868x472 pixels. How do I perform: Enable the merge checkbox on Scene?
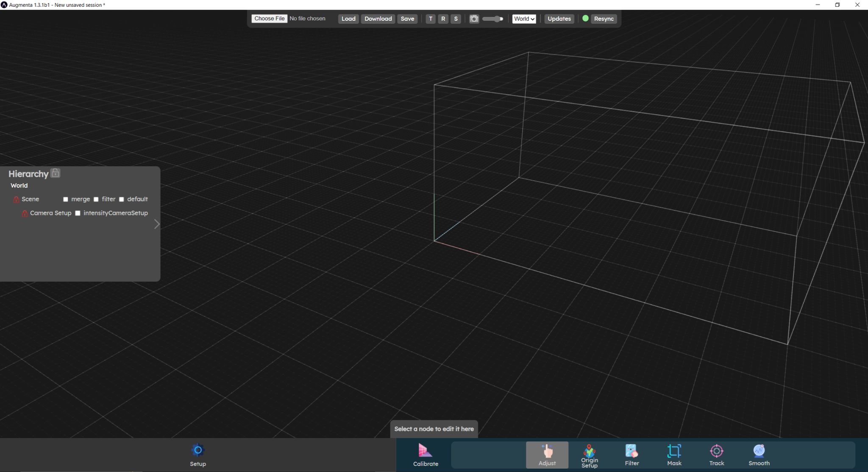65,199
